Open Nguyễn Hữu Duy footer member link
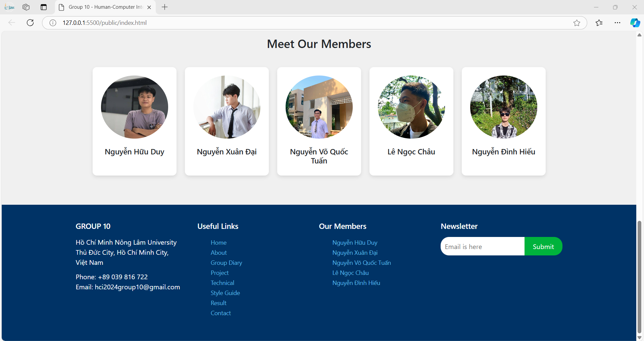 pyautogui.click(x=355, y=242)
